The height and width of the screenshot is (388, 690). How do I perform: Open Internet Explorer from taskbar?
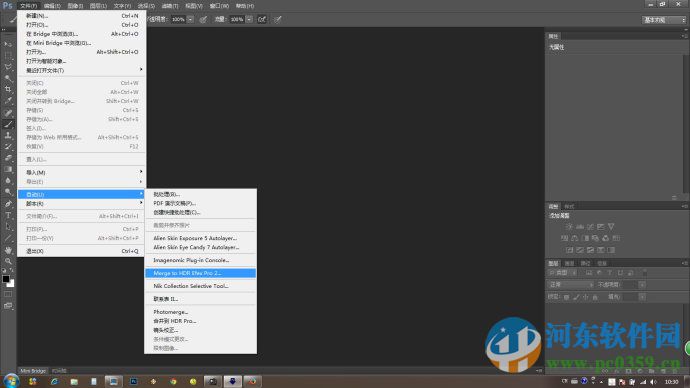(x=55, y=381)
